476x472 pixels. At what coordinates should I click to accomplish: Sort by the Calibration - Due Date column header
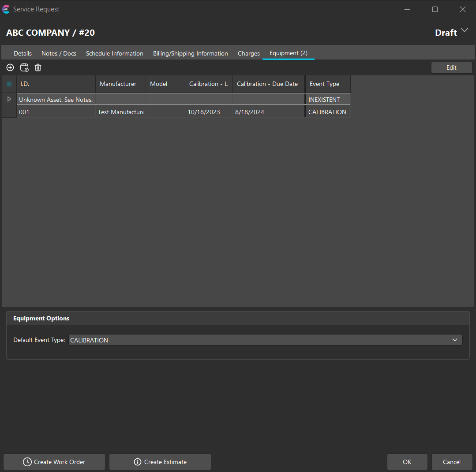pyautogui.click(x=267, y=84)
